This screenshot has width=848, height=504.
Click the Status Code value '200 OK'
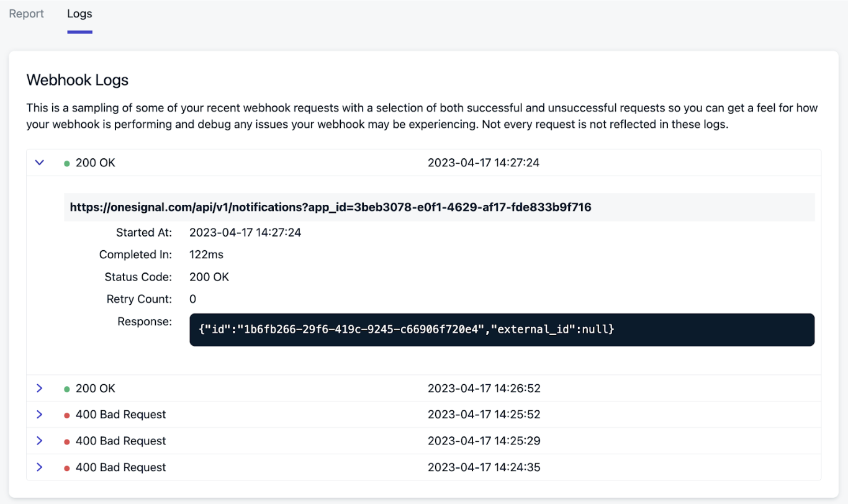[209, 277]
